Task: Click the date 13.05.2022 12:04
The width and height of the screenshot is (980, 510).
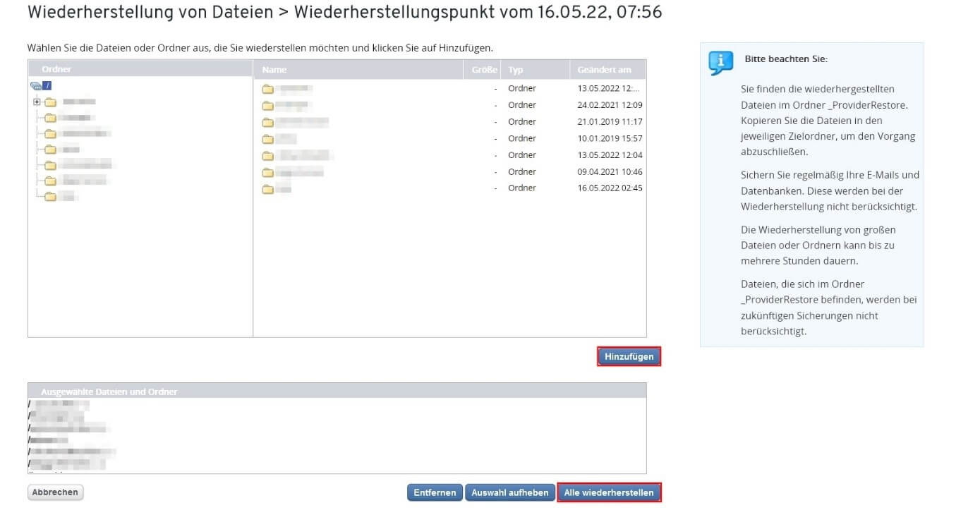Action: [x=610, y=155]
